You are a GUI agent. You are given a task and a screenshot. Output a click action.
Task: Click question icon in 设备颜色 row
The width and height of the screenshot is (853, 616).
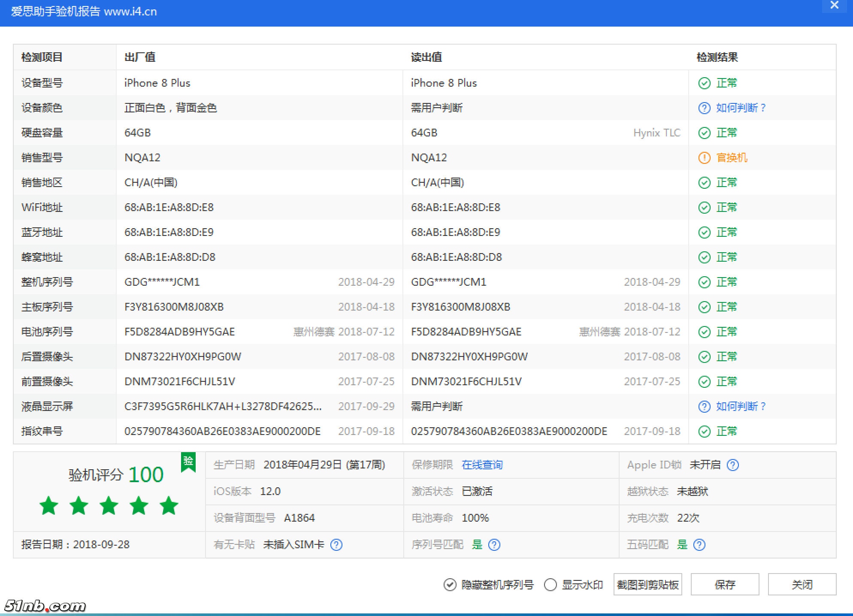pyautogui.click(x=704, y=108)
